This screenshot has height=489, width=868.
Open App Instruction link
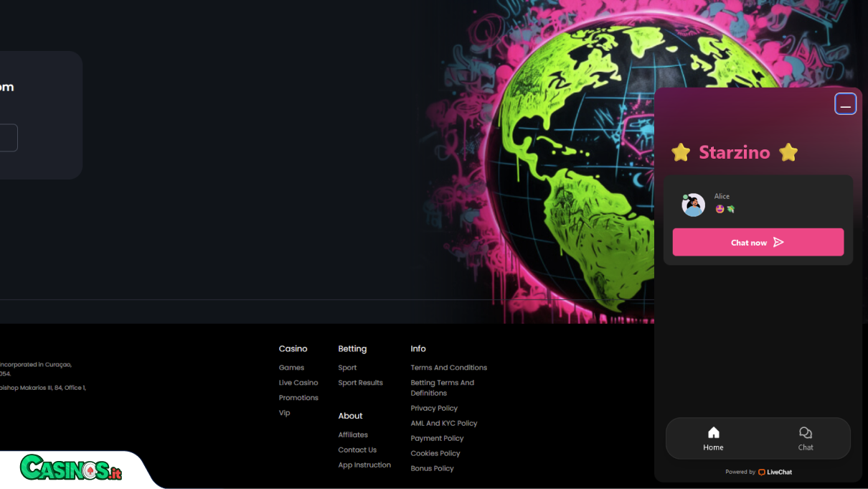(364, 465)
